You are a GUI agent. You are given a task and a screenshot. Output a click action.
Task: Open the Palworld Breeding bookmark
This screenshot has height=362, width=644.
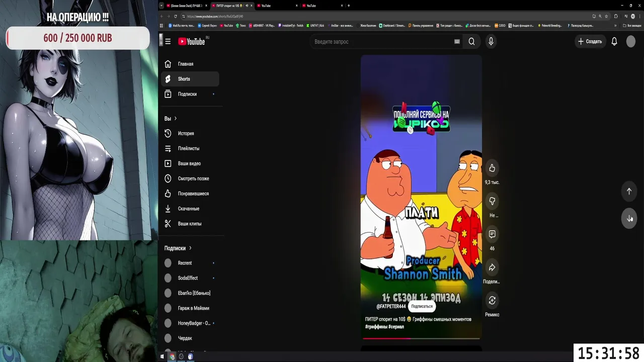[549, 25]
